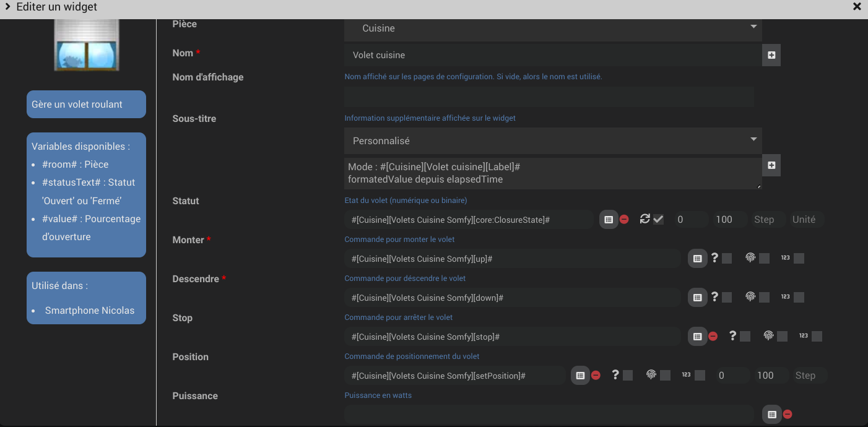Open command picker for Descendre field
The width and height of the screenshot is (868, 427).
tap(697, 298)
